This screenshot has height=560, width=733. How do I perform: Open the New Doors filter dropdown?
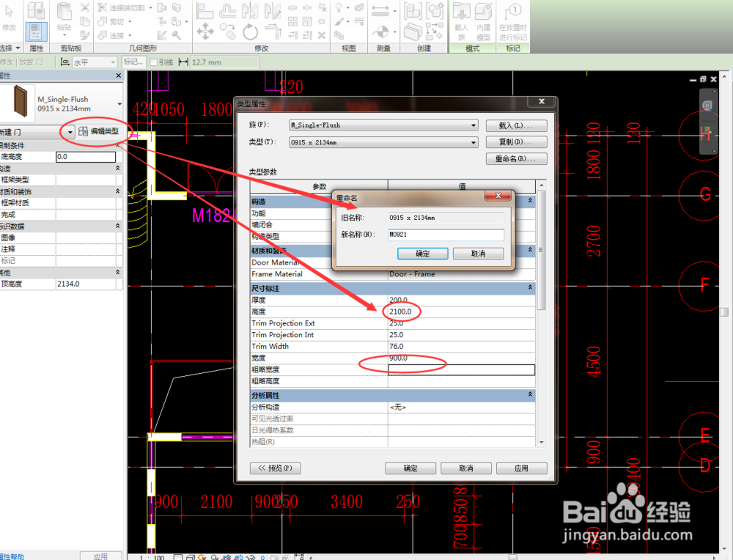coord(70,132)
